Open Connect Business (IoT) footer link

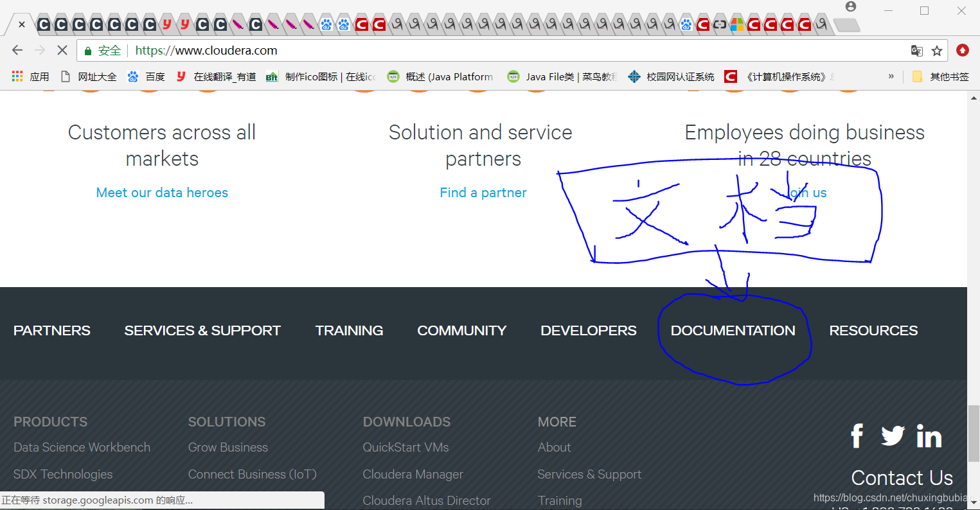tap(253, 474)
